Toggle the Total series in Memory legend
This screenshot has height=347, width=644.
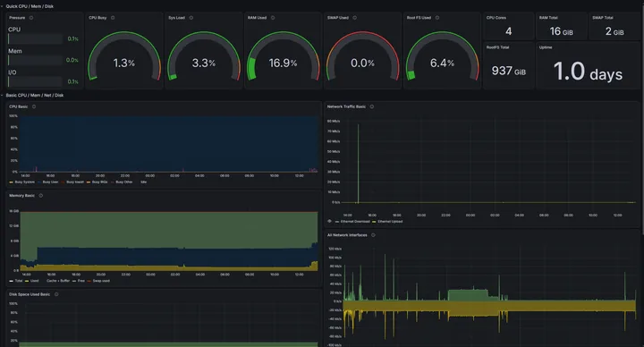(19, 281)
